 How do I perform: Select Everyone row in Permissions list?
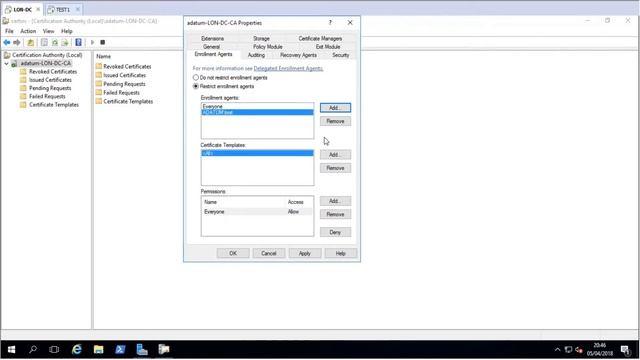pyautogui.click(x=257, y=212)
